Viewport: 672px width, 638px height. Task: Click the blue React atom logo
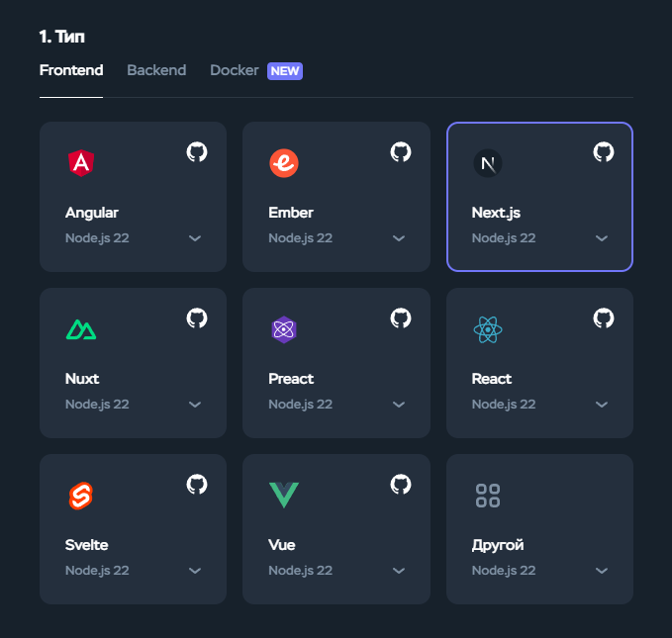(x=488, y=329)
